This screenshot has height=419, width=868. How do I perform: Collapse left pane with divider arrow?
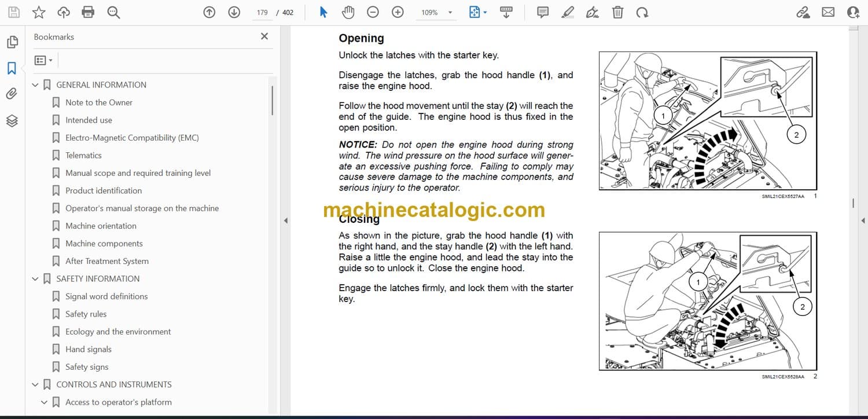click(x=285, y=220)
